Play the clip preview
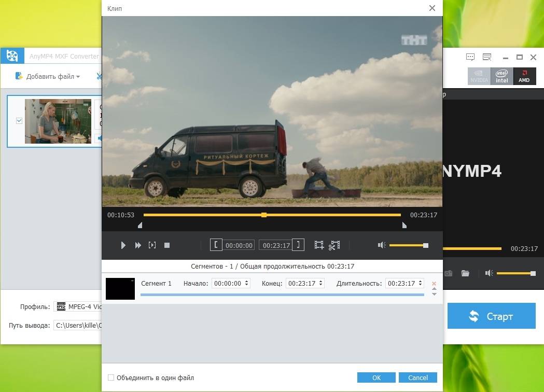544x392 pixels. (123, 245)
